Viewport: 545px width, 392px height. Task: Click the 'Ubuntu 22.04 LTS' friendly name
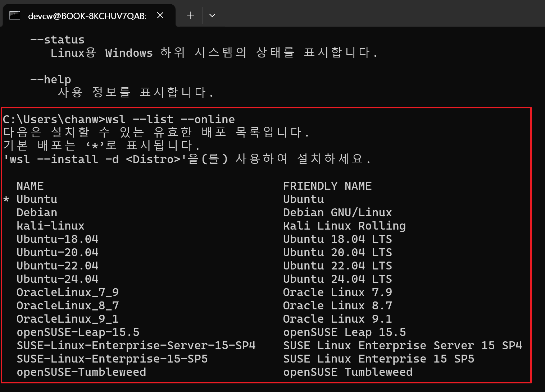point(337,266)
